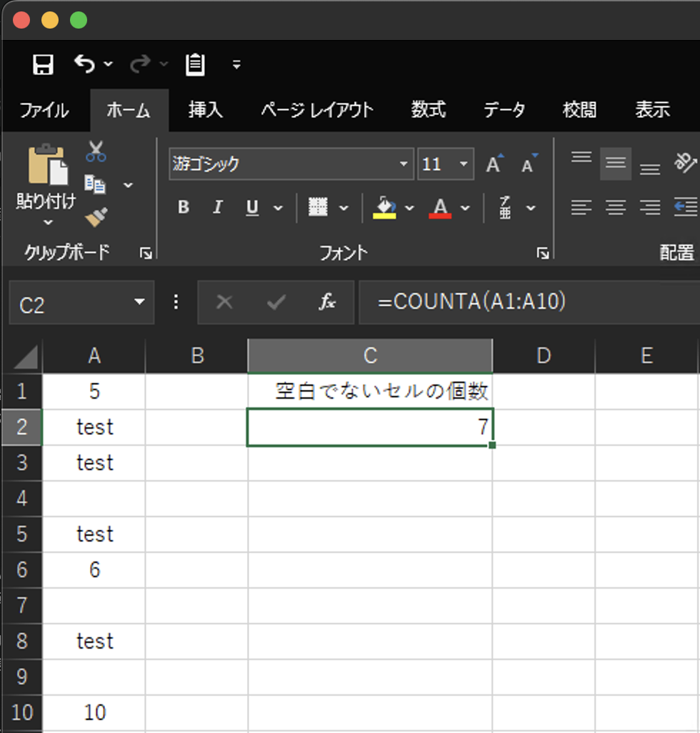Toggle bold formatting

coord(183,207)
